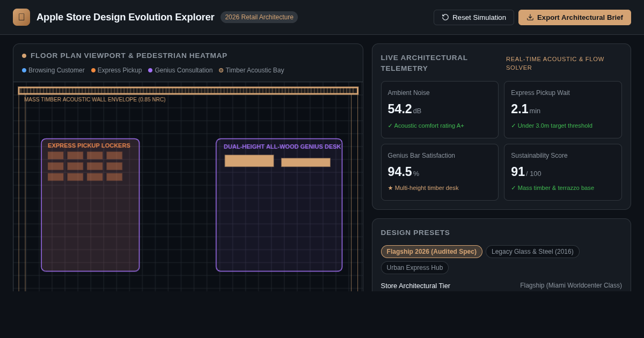Screen dimensions: 644x338
Task: Click the Sustainability Score 91 value
Action: pos(526,172)
